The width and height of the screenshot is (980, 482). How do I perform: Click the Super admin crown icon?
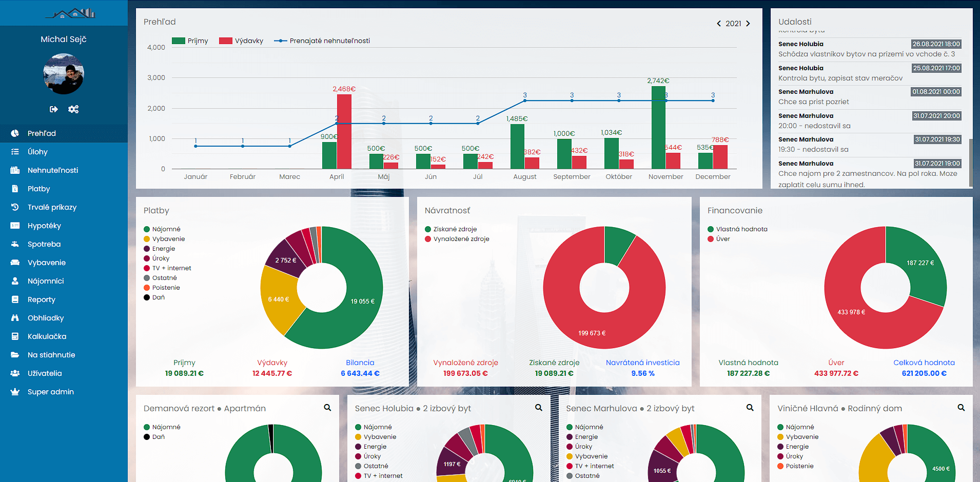(15, 392)
